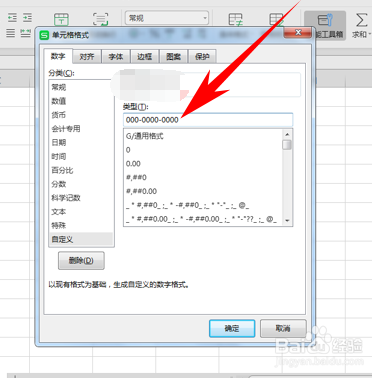Switch to the 对齐 tab
Image resolution: width=392 pixels, height=379 pixels.
(87, 57)
